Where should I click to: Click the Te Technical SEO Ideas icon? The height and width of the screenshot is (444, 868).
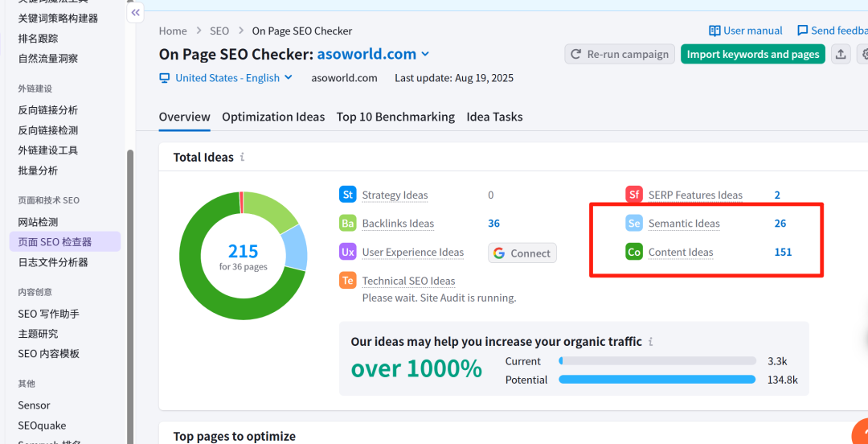click(x=348, y=281)
